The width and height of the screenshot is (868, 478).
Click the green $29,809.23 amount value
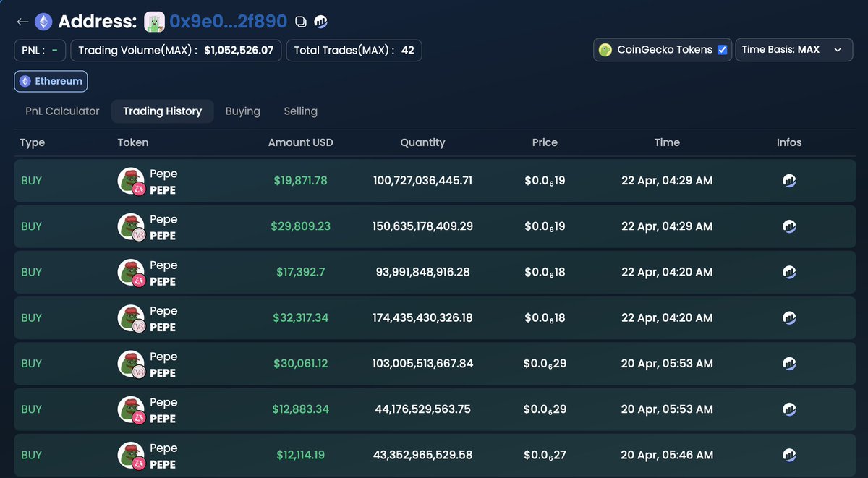tap(300, 226)
